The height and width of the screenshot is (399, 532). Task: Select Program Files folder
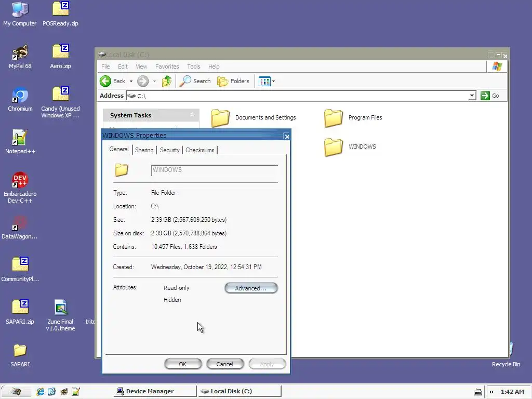[x=353, y=118]
